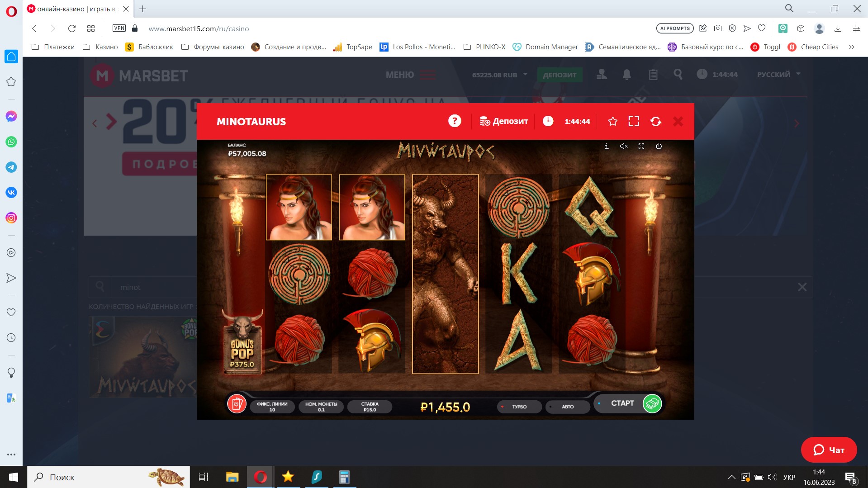Open the user profile icon on Marsbet header
This screenshot has width=868, height=488.
pos(602,74)
